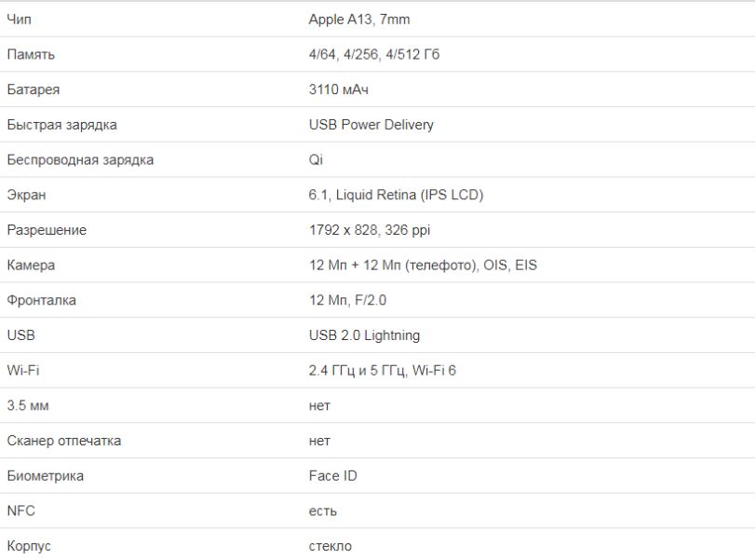This screenshot has height=559, width=756.
Task: Click the "стекло" body material value
Action: [330, 546]
